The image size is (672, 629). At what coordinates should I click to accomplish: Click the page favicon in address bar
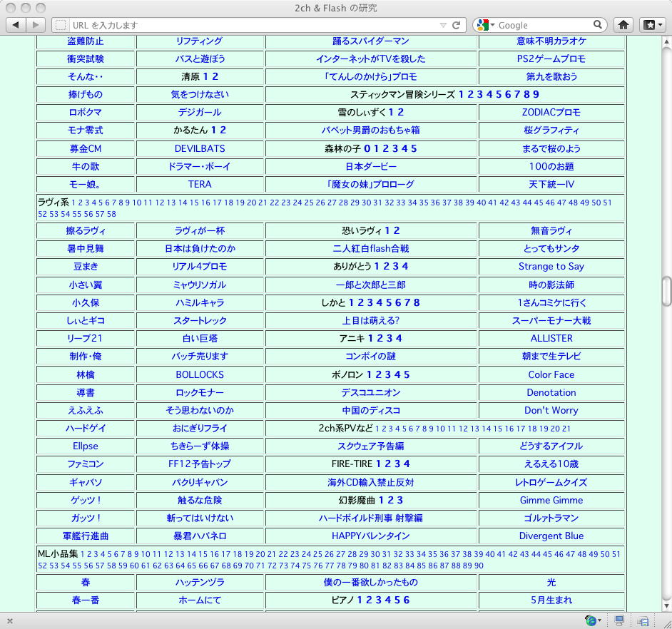point(61,25)
